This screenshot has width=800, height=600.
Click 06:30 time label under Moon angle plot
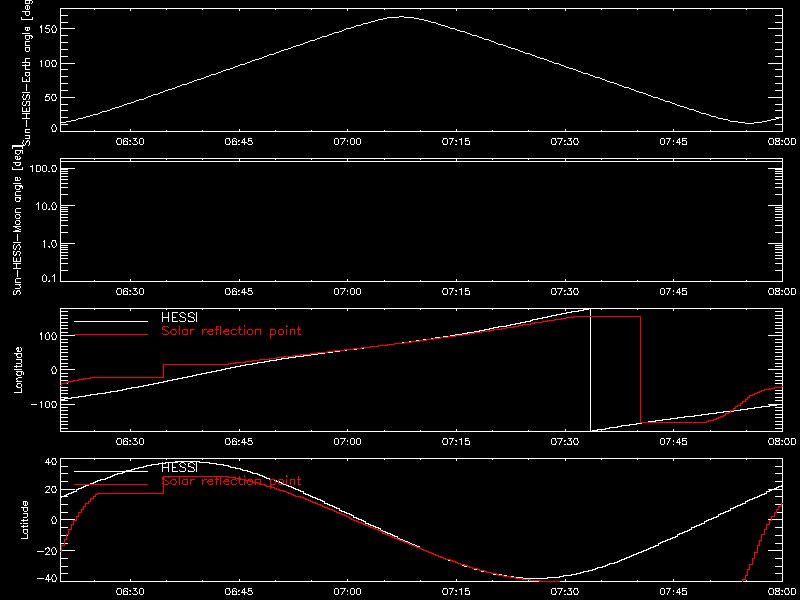pyautogui.click(x=131, y=292)
